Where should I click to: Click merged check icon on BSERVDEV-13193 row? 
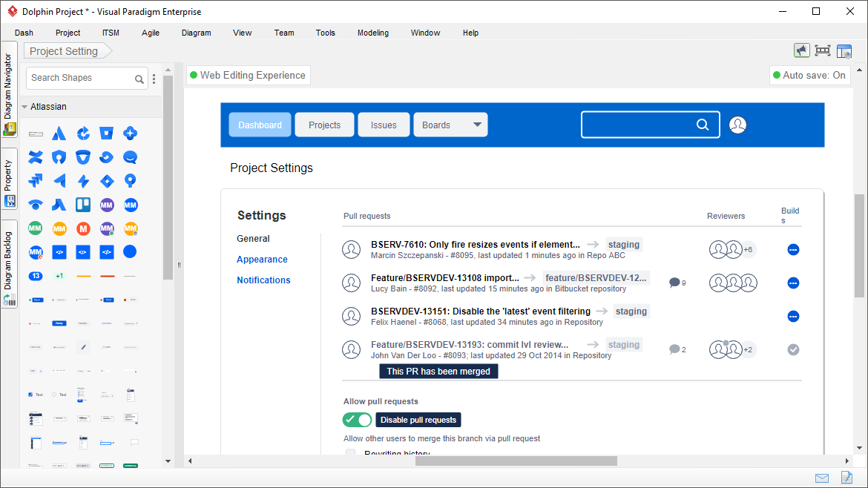pyautogui.click(x=793, y=349)
